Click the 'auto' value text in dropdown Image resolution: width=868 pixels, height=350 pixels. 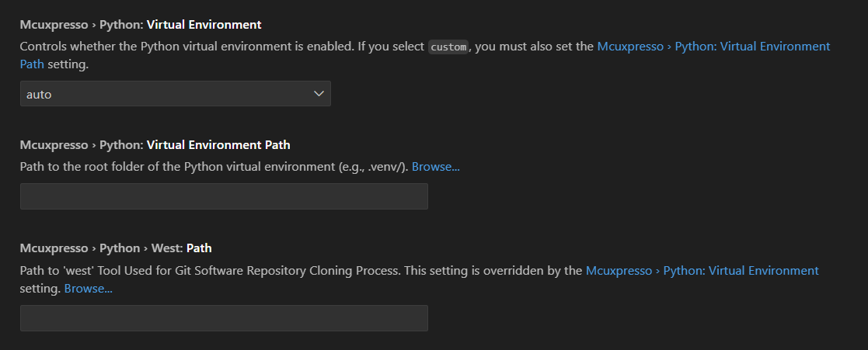point(40,95)
